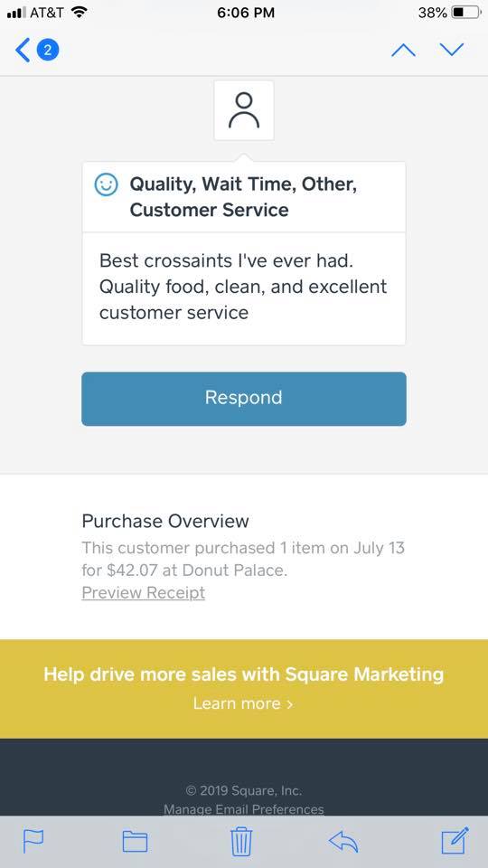Open the Preview Receipt link
Image resolution: width=488 pixels, height=868 pixels.
click(x=144, y=592)
